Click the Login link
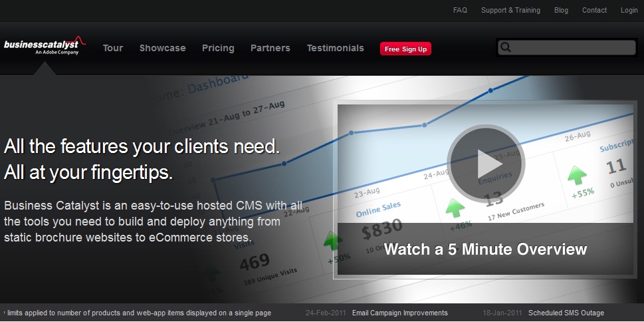The width and height of the screenshot is (644, 322). pos(629,10)
